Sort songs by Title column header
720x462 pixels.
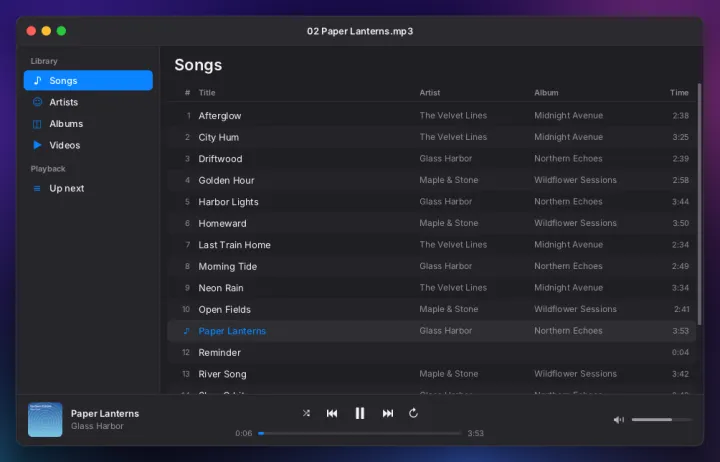tap(207, 93)
